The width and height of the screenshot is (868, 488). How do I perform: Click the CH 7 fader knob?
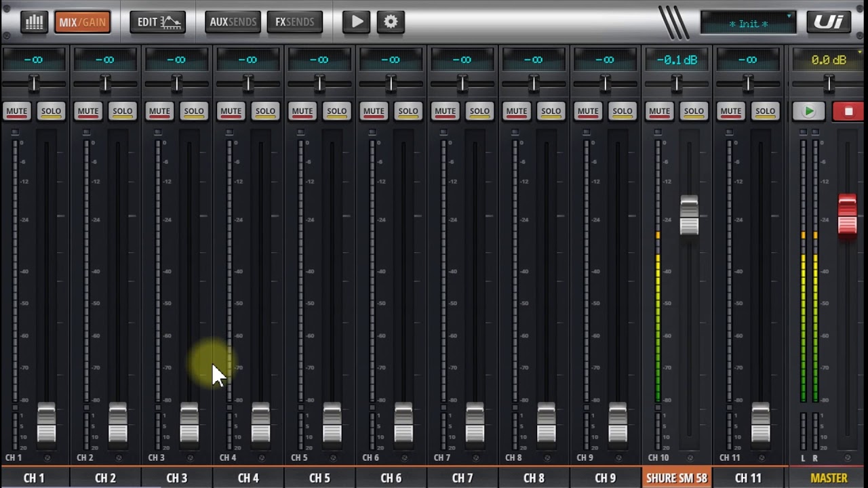[475, 422]
